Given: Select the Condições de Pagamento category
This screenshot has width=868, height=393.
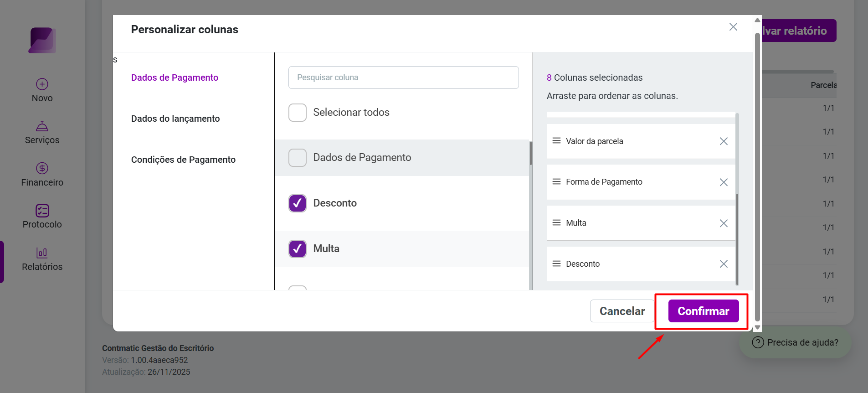Looking at the screenshot, I should pyautogui.click(x=183, y=160).
